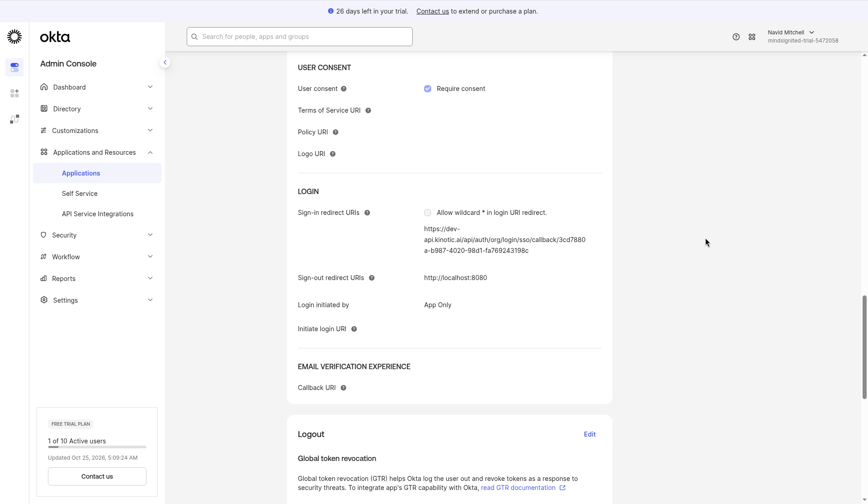
Task: Show help tooltip for Policy URI
Action: pos(335,132)
